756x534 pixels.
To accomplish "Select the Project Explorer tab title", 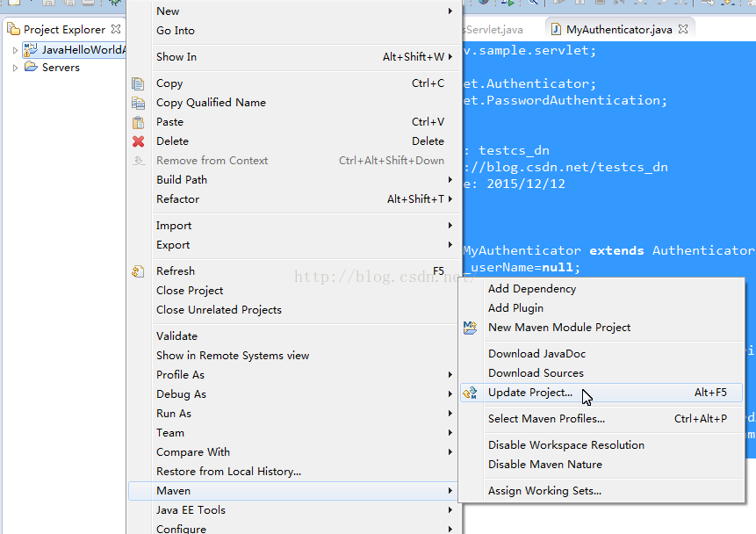I will (x=64, y=30).
